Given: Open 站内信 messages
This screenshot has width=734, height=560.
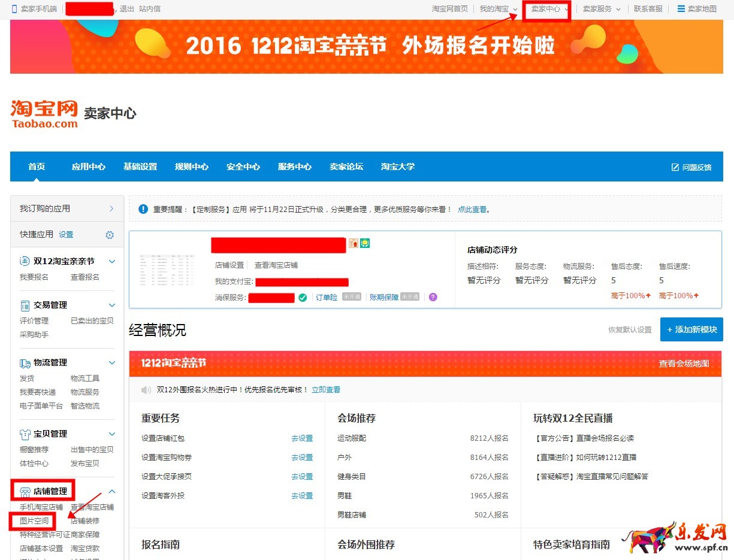Looking at the screenshot, I should pyautogui.click(x=150, y=9).
